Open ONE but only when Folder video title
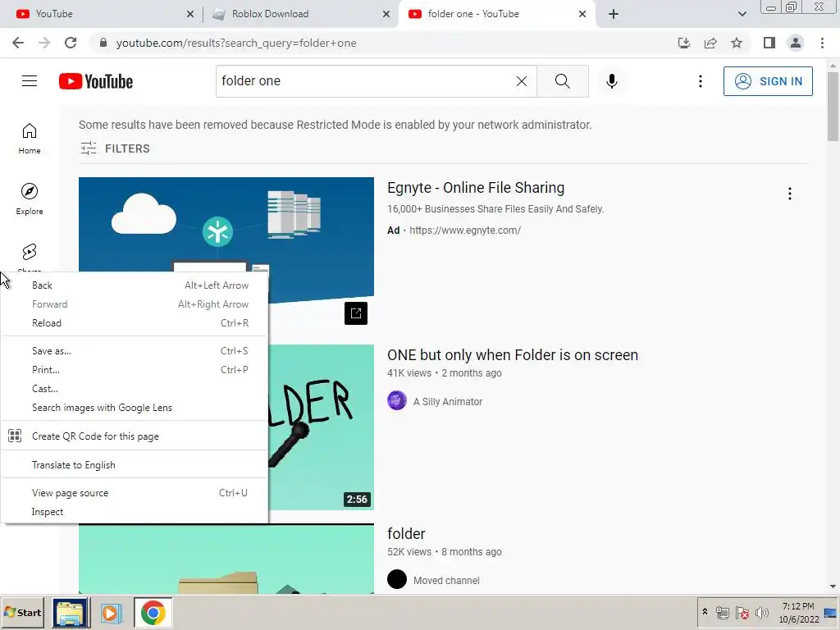Image resolution: width=840 pixels, height=630 pixels. tap(513, 354)
